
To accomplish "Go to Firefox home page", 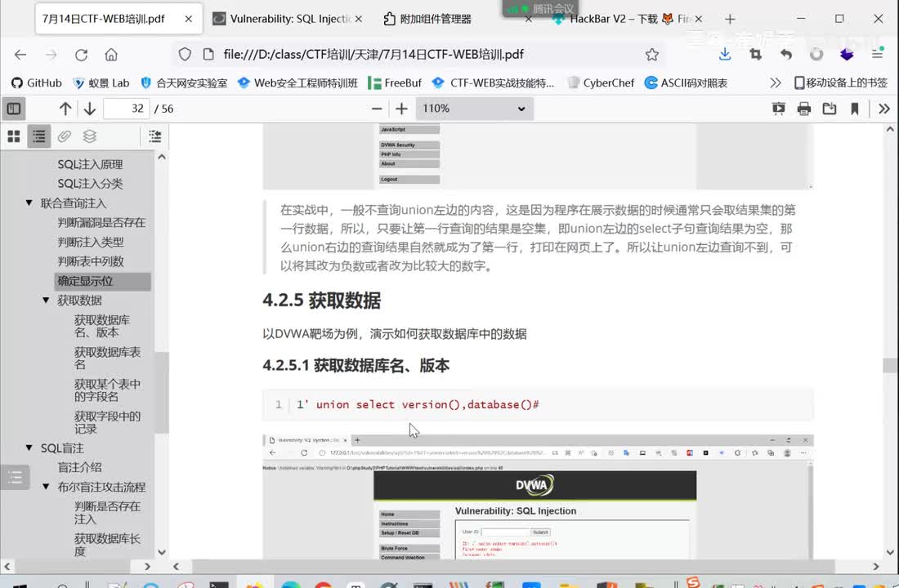I will [111, 55].
